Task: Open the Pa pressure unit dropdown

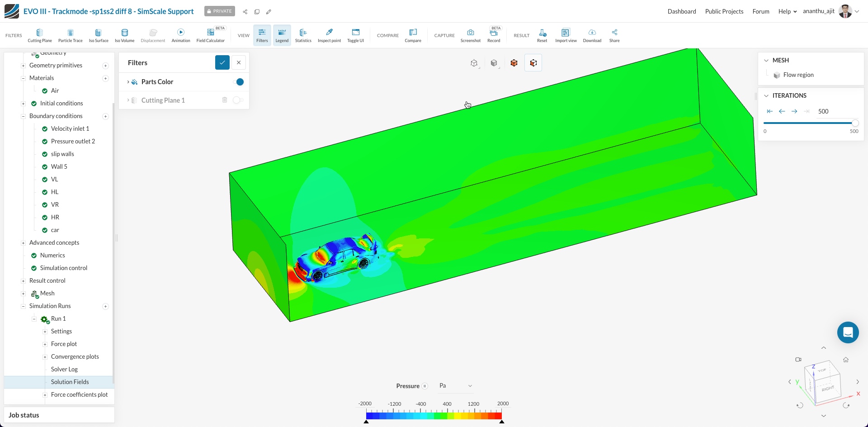Action: click(x=455, y=386)
